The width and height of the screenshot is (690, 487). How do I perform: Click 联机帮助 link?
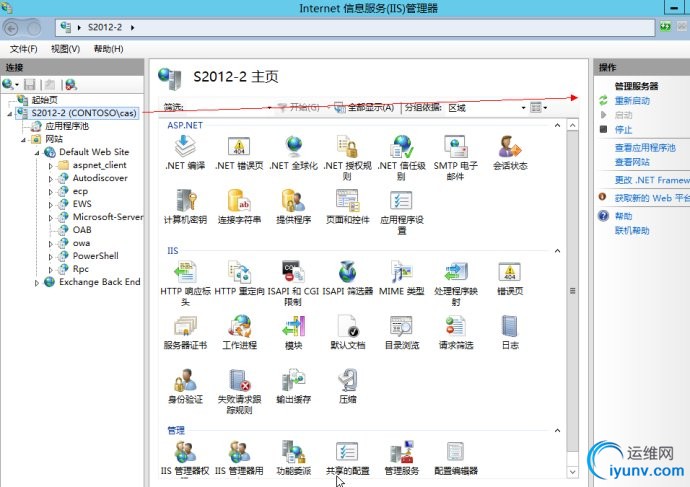coord(632,231)
